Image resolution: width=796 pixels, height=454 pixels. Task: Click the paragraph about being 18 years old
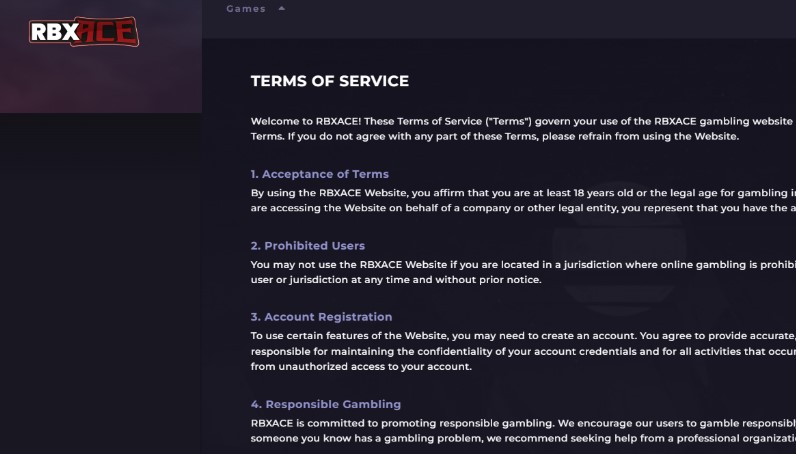tap(523, 201)
